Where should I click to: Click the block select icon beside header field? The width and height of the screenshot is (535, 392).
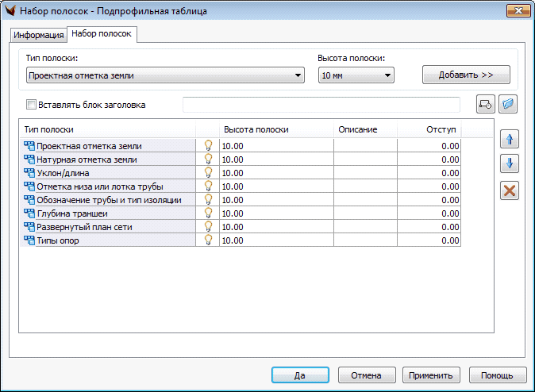tap(485, 105)
